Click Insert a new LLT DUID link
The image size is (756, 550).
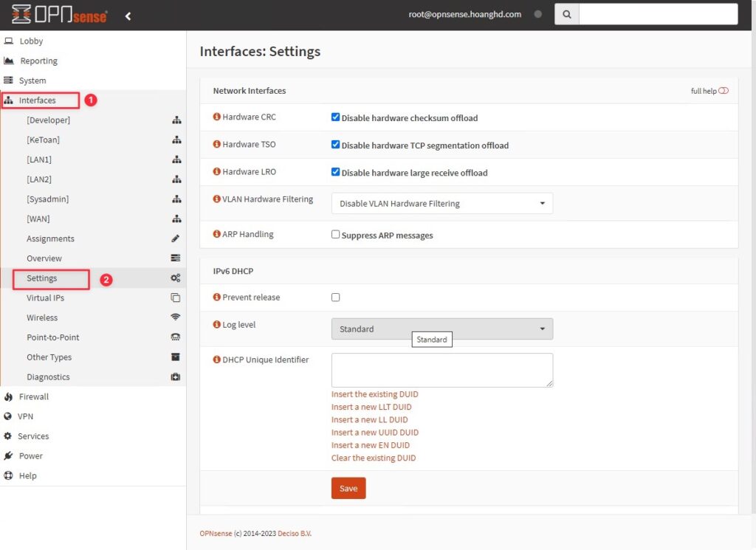coord(371,407)
